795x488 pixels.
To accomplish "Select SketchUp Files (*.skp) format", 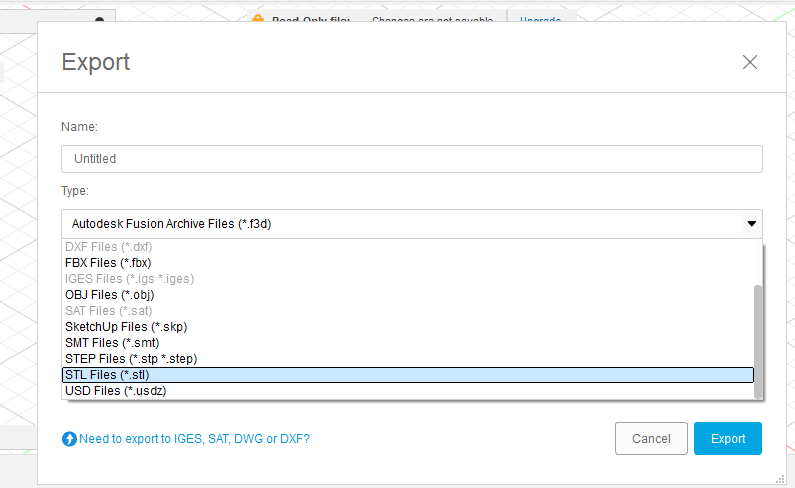I will 126,327.
